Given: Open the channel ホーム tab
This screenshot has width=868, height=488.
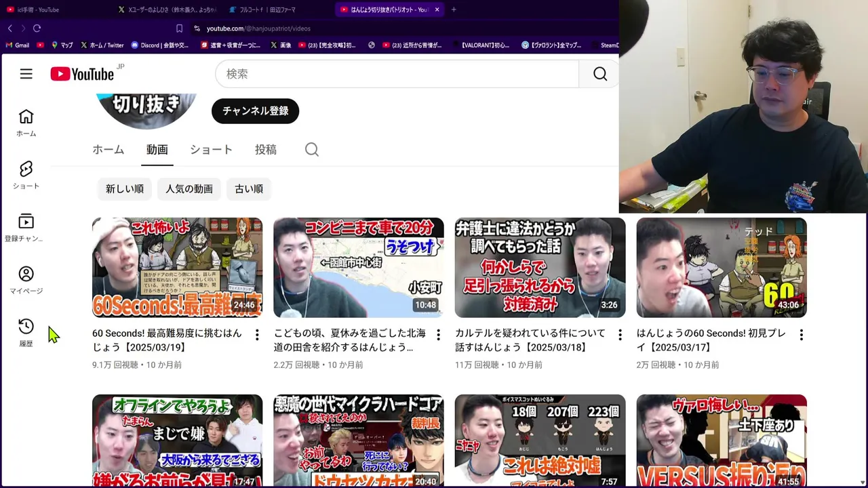Looking at the screenshot, I should pyautogui.click(x=108, y=150).
